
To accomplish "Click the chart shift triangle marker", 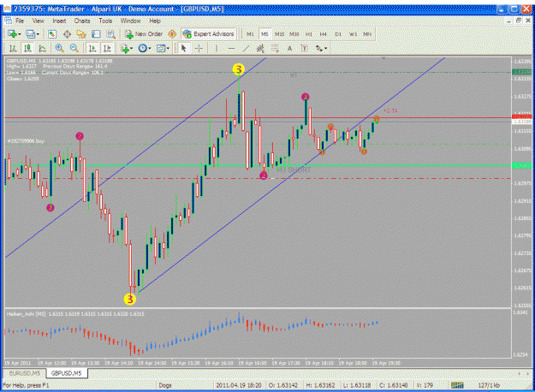I will pos(383,59).
